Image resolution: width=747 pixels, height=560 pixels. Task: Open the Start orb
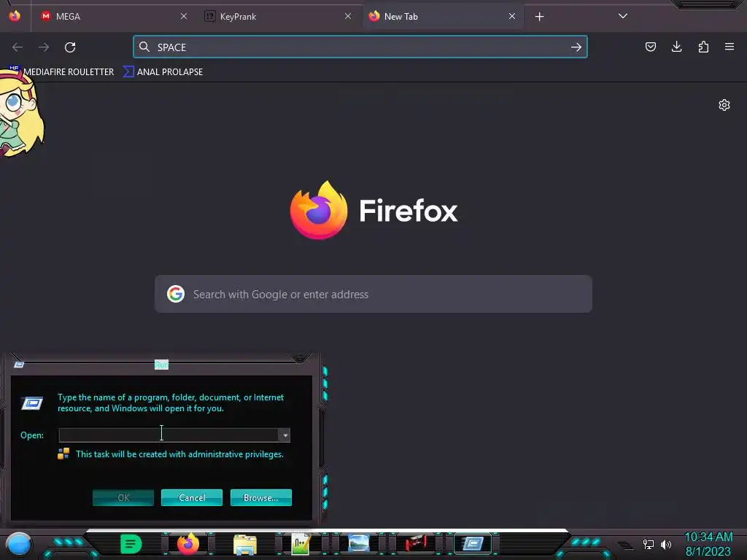(x=19, y=544)
